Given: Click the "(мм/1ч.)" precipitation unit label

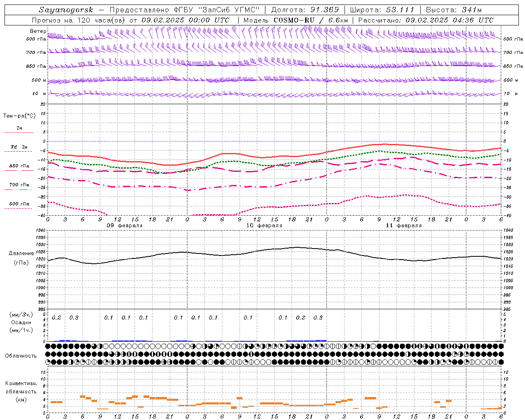Looking at the screenshot, I should [x=21, y=330].
